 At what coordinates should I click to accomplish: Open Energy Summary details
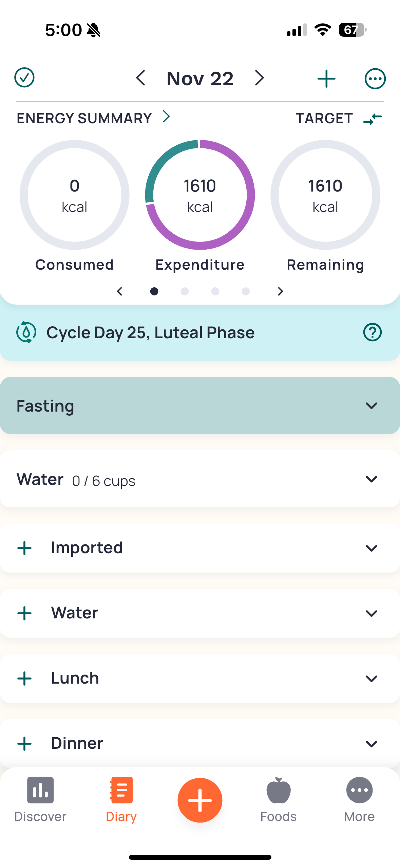93,118
